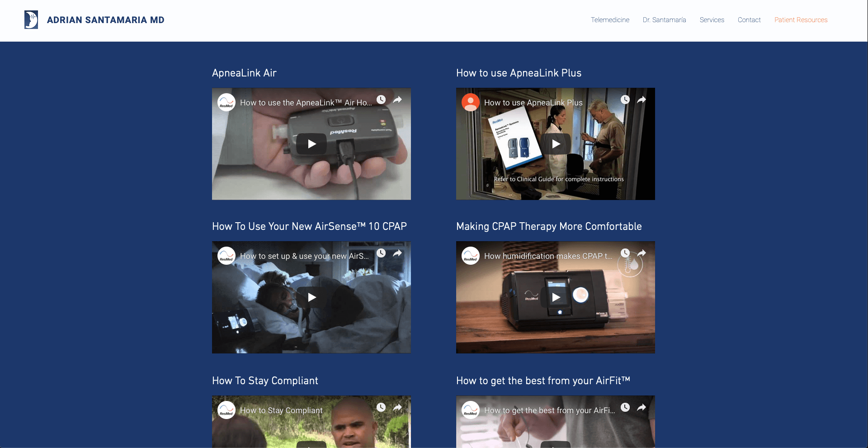Viewport: 868px width, 448px height.
Task: Open video title 'How to get the best from your AirFi...'
Action: click(550, 410)
